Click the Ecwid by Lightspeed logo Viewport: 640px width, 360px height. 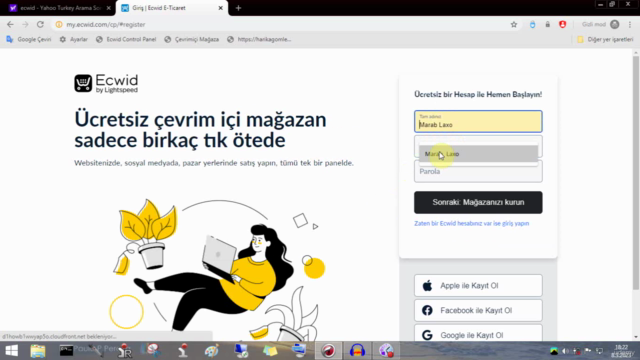click(x=106, y=83)
